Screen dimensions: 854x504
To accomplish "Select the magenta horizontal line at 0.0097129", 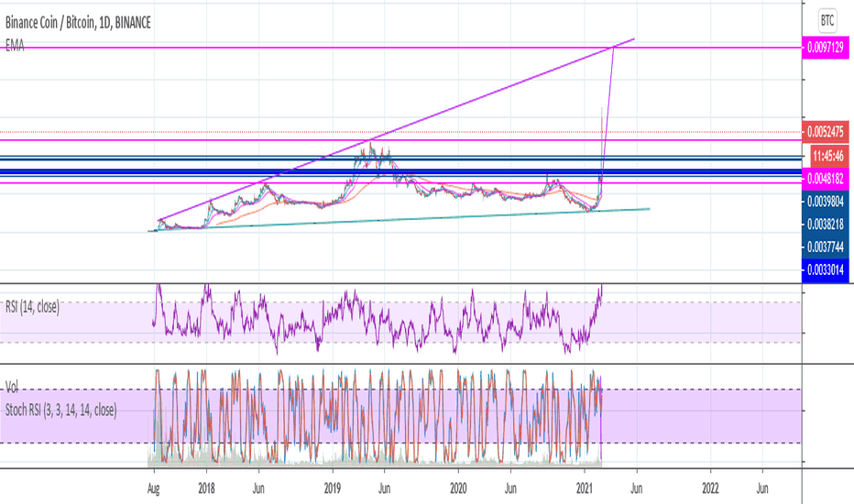I will tap(400, 48).
